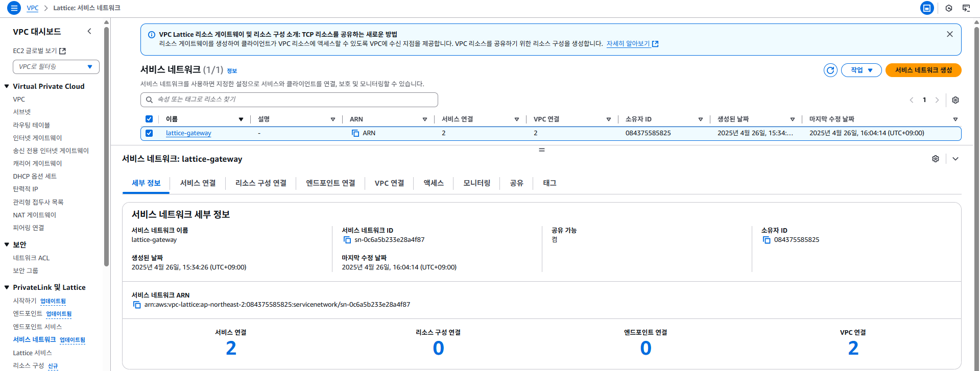Collapse the Virtual Private Cloud section

tap(7, 86)
